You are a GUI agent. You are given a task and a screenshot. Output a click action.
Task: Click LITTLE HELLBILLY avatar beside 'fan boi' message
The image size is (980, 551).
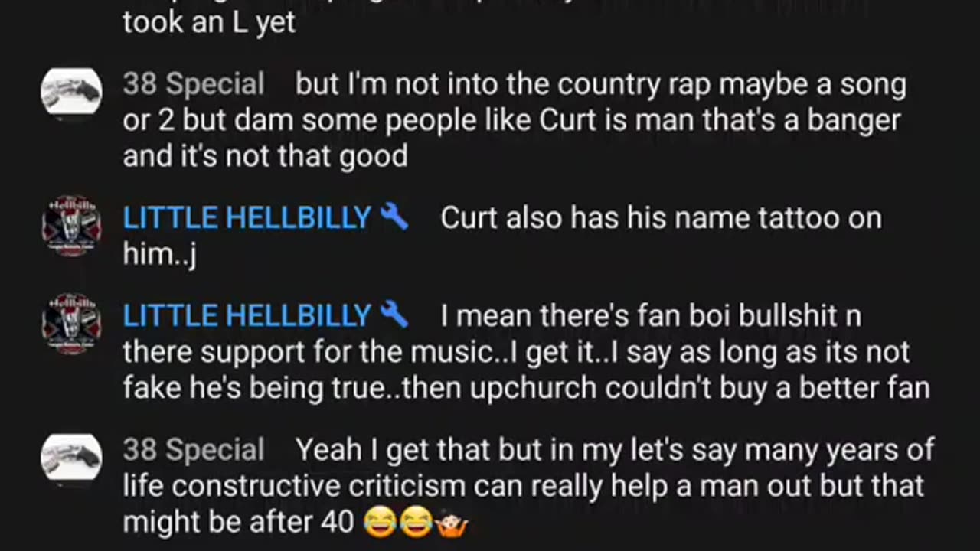point(71,323)
